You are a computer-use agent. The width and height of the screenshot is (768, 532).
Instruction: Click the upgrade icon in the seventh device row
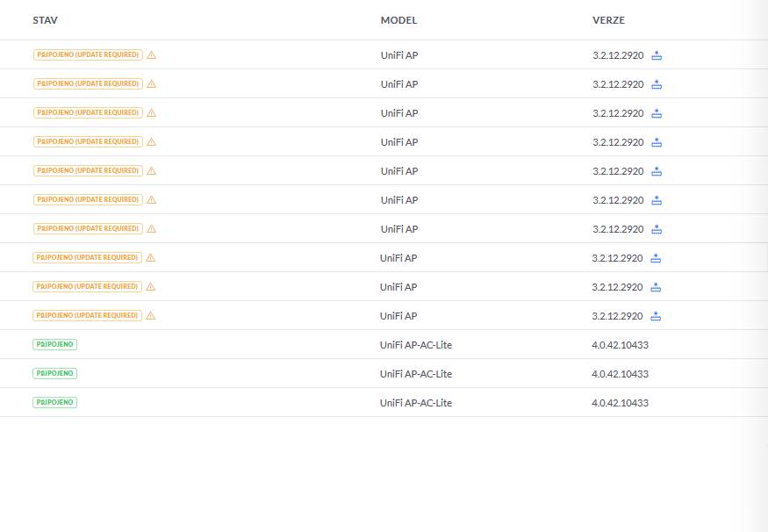657,229
